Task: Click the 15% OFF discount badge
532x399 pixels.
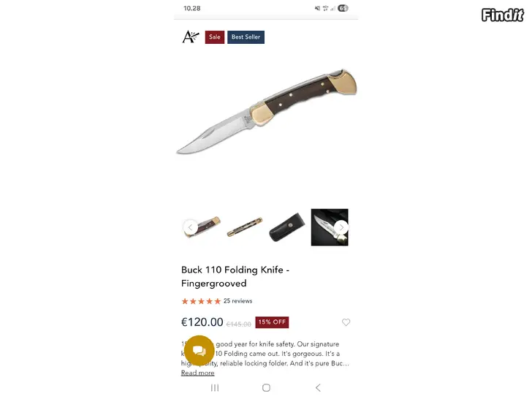Action: click(x=272, y=322)
